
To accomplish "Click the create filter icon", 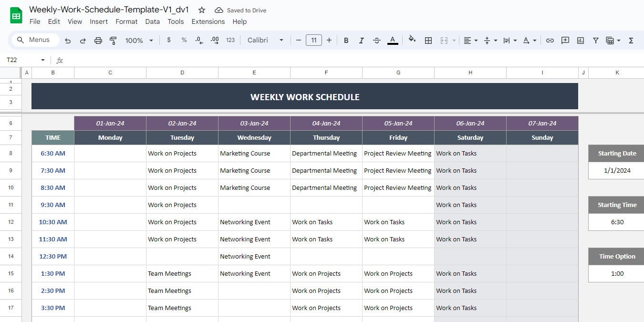I will pos(595,40).
